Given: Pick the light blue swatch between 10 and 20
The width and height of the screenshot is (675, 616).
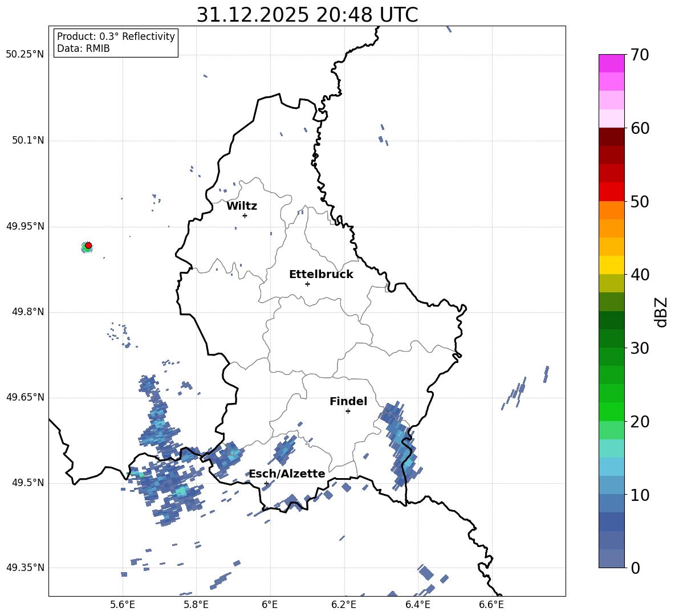Looking at the screenshot, I should click(x=611, y=467).
